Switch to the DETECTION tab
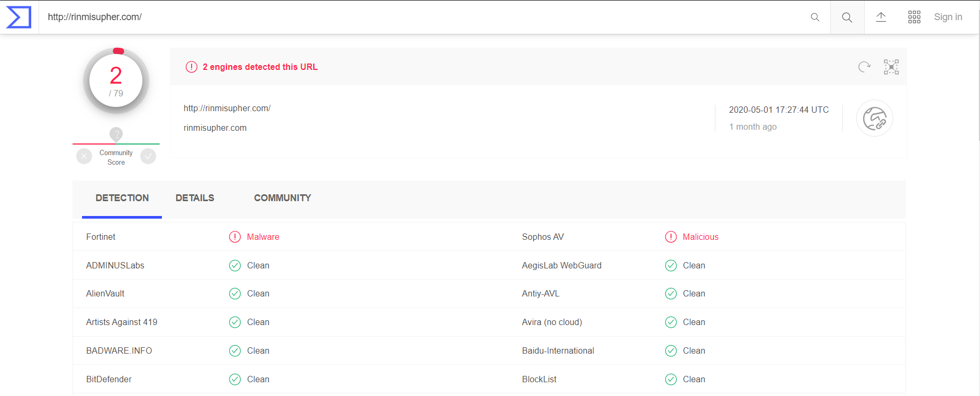This screenshot has width=980, height=396. [x=122, y=198]
